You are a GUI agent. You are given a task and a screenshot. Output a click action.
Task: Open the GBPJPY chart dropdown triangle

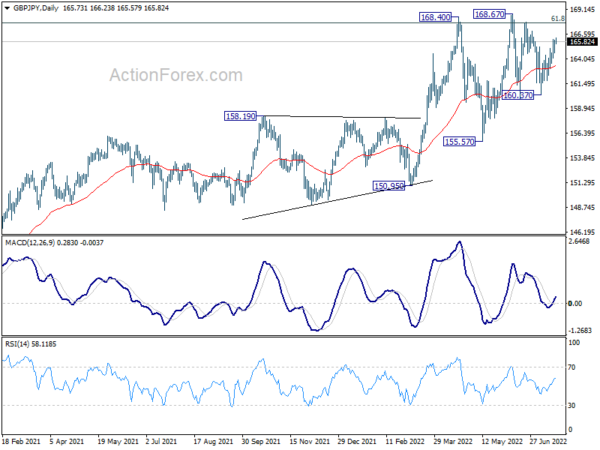[7, 8]
